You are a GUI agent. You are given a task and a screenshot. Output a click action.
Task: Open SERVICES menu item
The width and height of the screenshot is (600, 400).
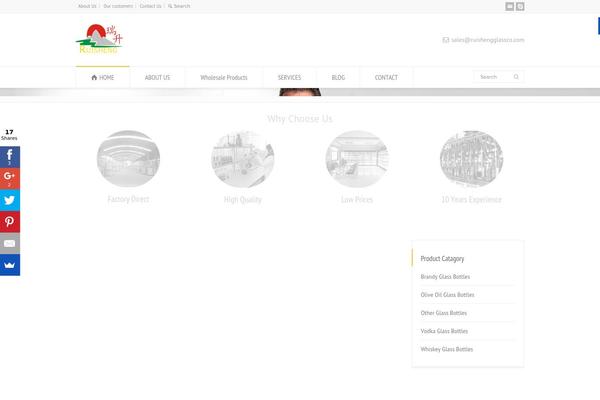(x=289, y=77)
